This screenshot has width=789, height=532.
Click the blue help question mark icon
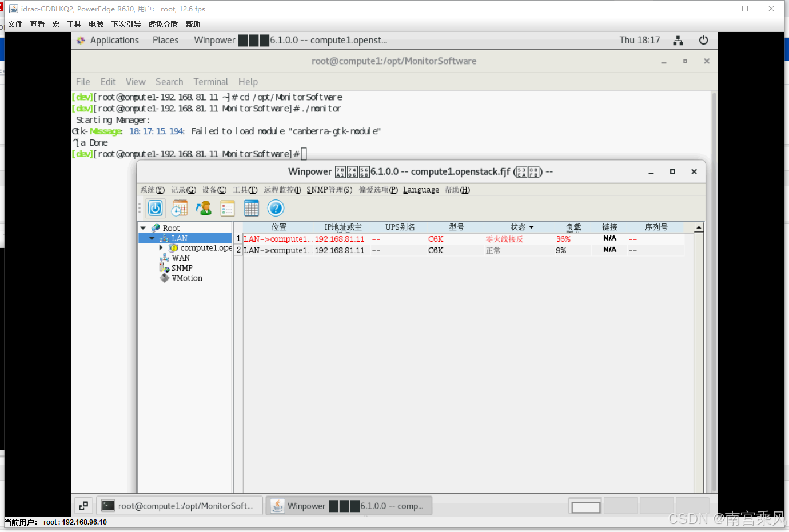[276, 208]
